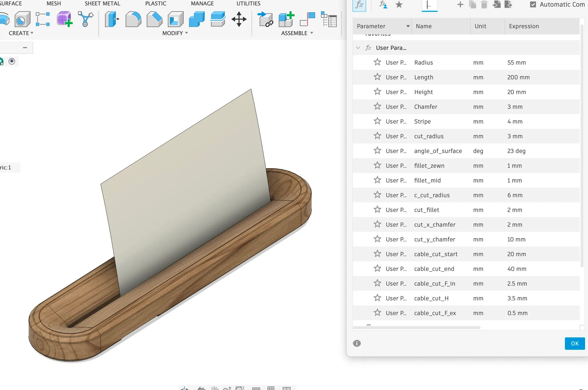The image size is (588, 390).
Task: Click the info icon in Parameters dialog
Action: (357, 343)
